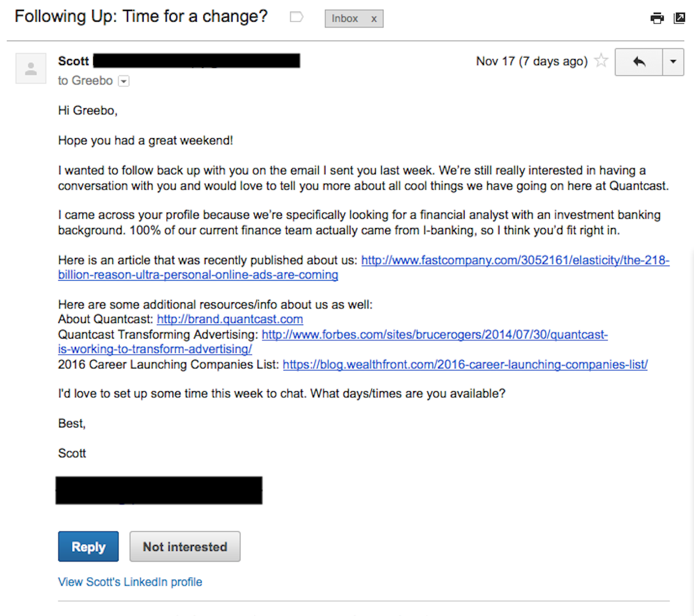Open brand.quantcast.com link

coord(230,320)
